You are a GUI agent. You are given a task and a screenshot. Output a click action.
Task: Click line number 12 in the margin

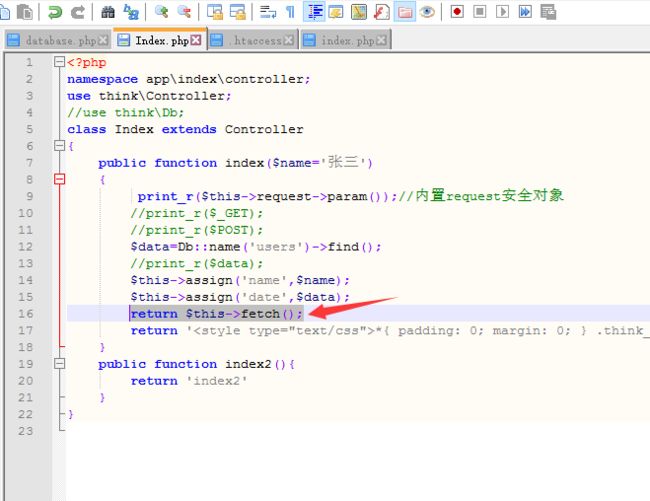tap(25, 247)
